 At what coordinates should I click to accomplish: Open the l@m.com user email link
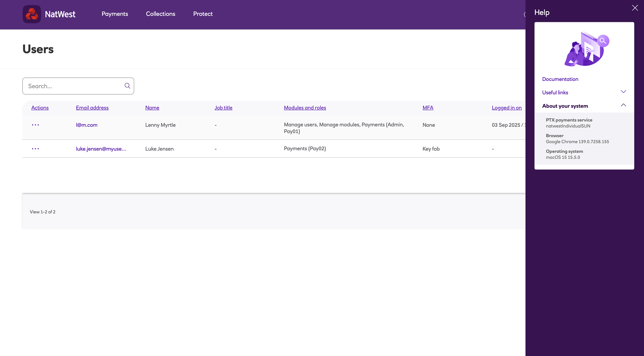86,125
